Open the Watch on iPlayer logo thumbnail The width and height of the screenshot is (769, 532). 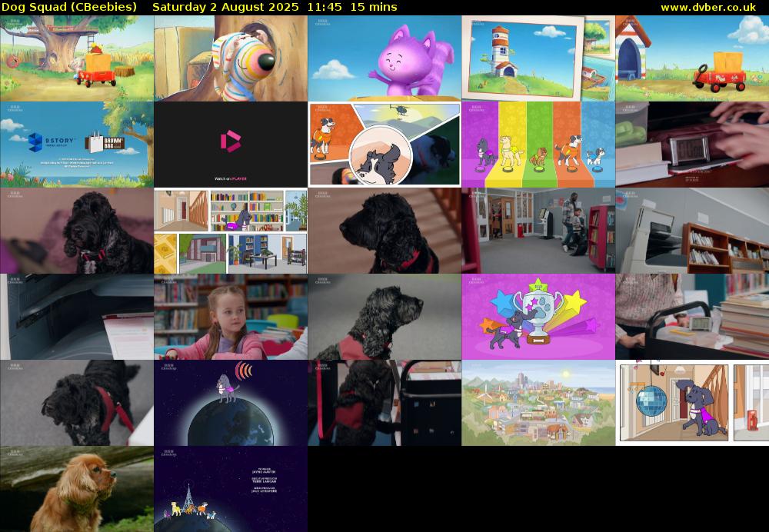pos(231,145)
